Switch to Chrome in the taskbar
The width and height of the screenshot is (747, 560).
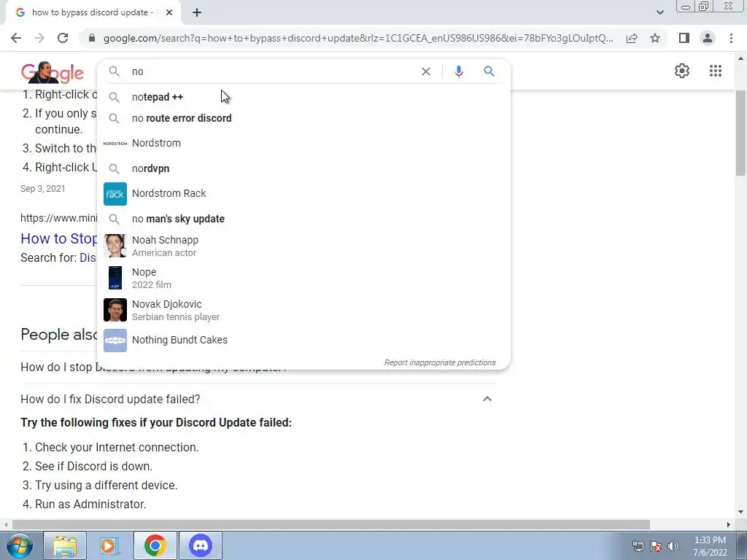pos(155,545)
